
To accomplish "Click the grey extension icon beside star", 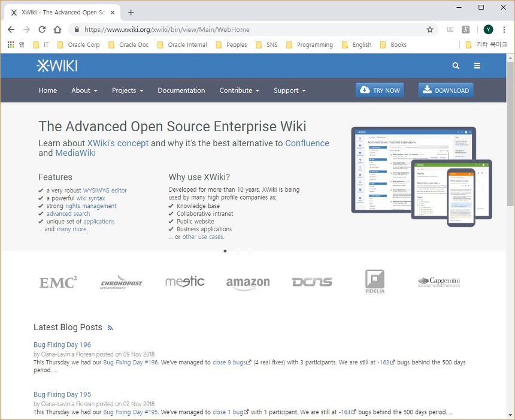I will 450,29.
